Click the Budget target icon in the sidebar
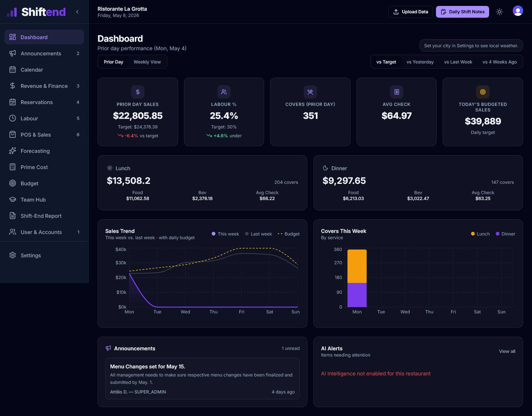The width and height of the screenshot is (532, 416). coord(13,183)
